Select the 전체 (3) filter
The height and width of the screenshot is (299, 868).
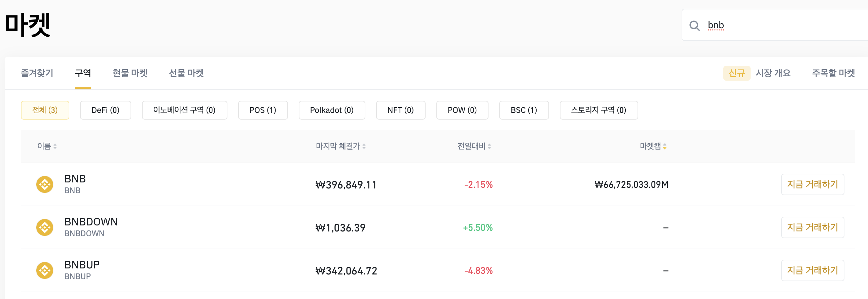coord(45,110)
